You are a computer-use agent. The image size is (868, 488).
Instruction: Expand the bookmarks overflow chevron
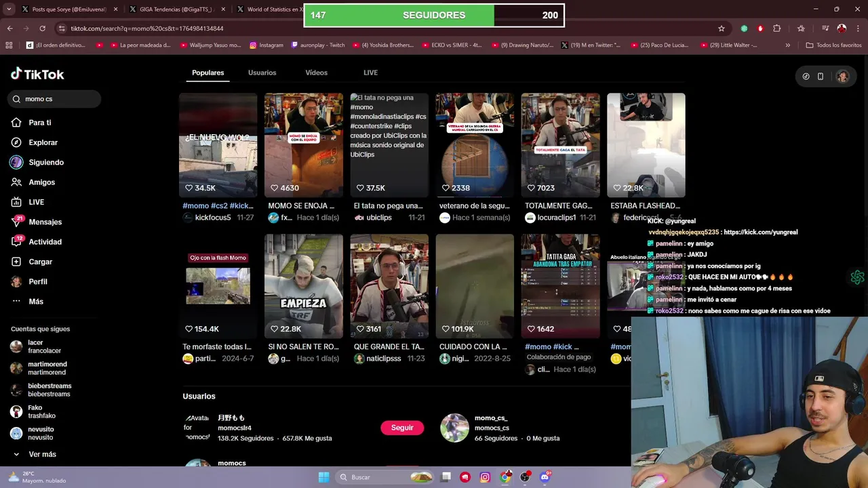coord(787,45)
